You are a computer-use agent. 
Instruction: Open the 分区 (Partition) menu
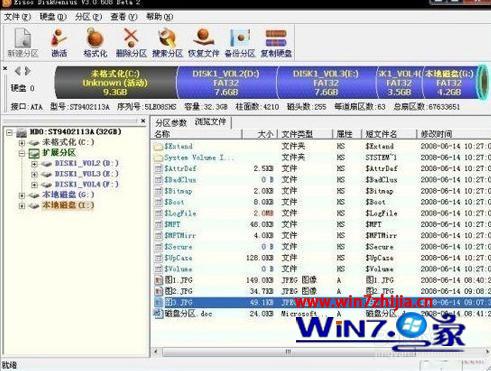pyautogui.click(x=88, y=17)
